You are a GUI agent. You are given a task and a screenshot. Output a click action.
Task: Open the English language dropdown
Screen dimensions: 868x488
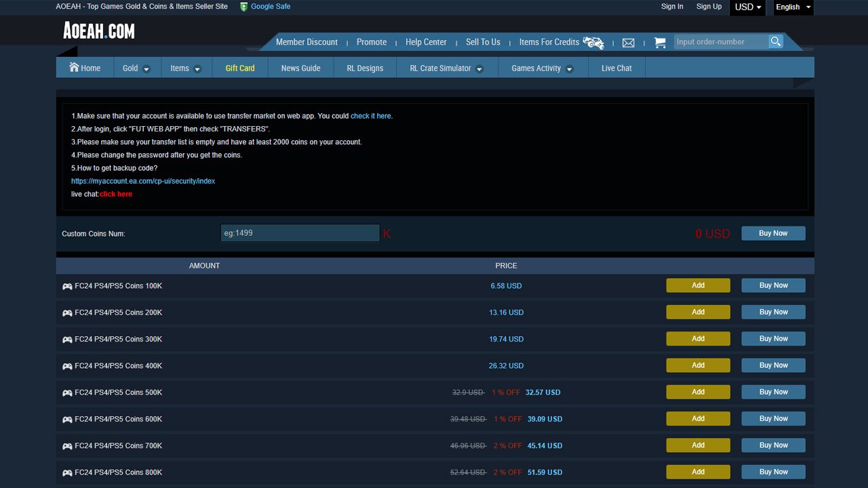point(793,7)
